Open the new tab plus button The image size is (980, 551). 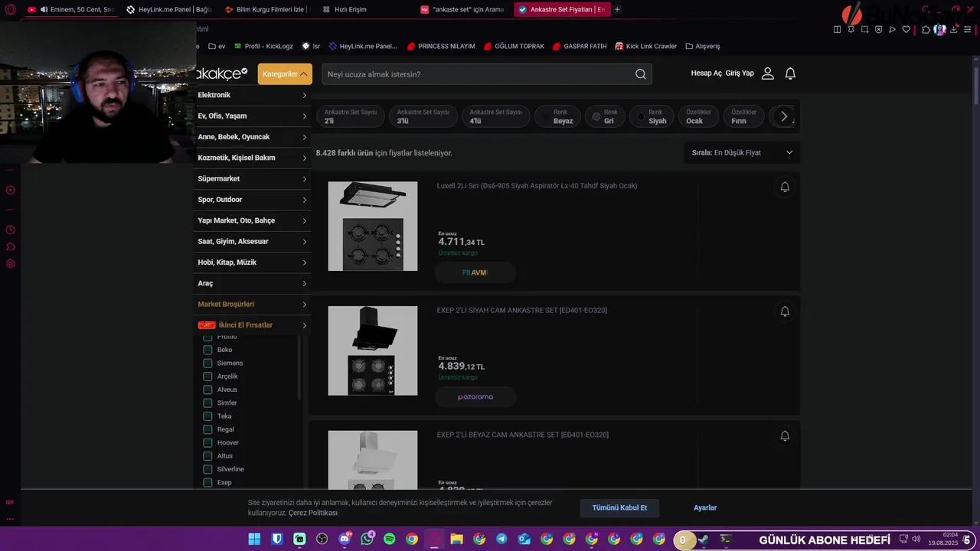(x=617, y=10)
